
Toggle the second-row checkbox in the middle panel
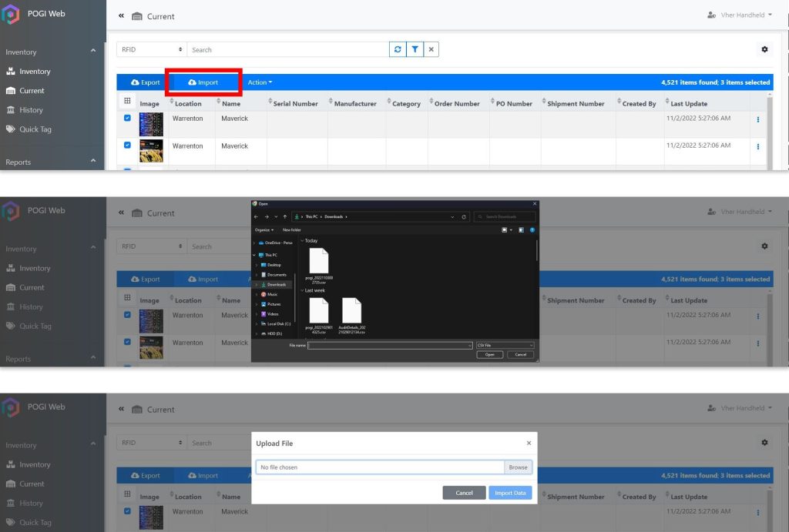coord(127,341)
